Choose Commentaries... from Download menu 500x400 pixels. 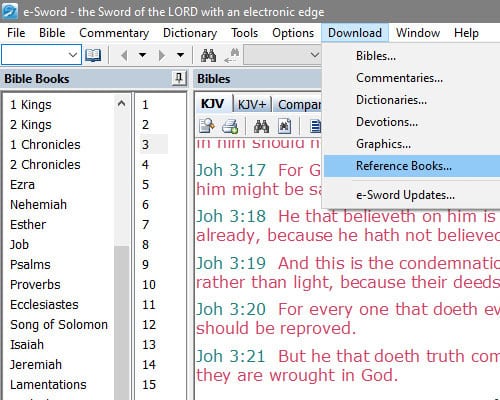click(412, 78)
